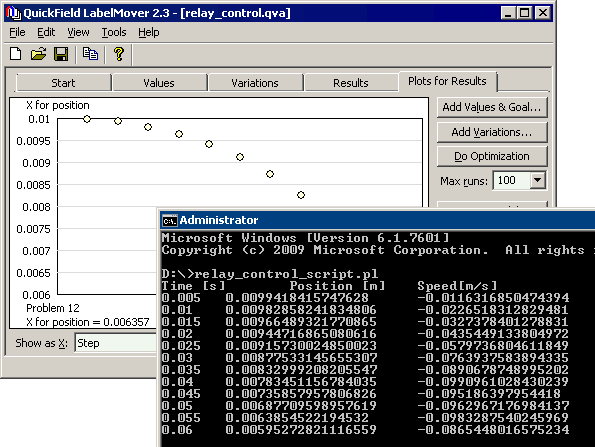Viewport: 595px width, 447px height.
Task: Click 'X for position = 0.006357' readout
Action: 88,322
